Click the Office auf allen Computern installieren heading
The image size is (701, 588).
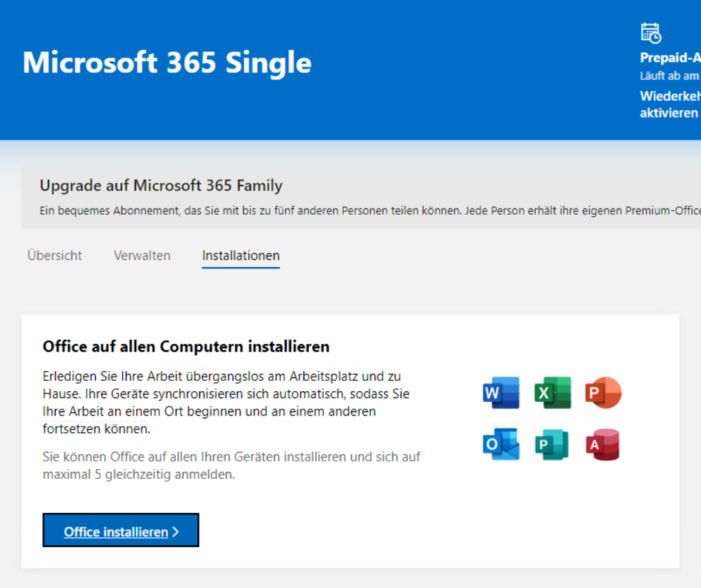point(186,347)
